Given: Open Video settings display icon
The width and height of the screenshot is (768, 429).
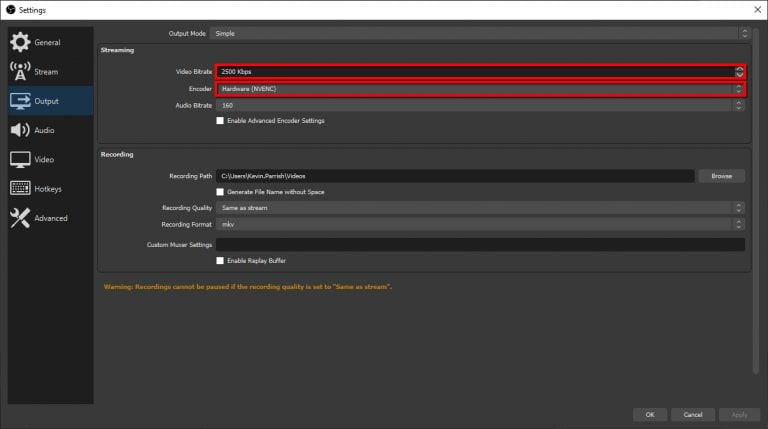Looking at the screenshot, I should pyautogui.click(x=20, y=159).
